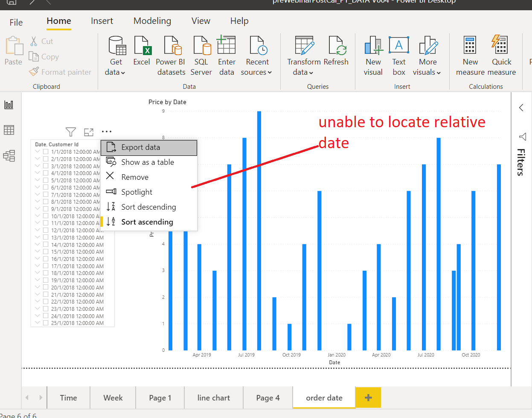
Task: Choose Remove from context menu
Action: pos(149,177)
